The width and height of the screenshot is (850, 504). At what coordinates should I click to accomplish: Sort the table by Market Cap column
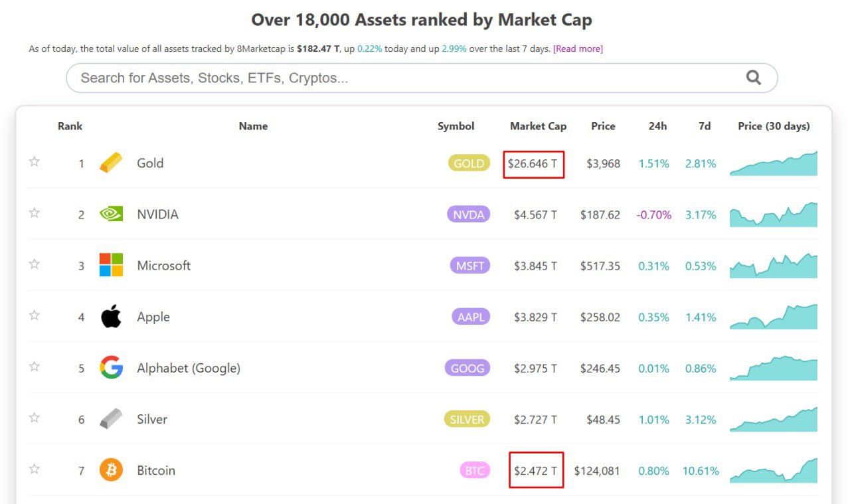click(x=538, y=126)
